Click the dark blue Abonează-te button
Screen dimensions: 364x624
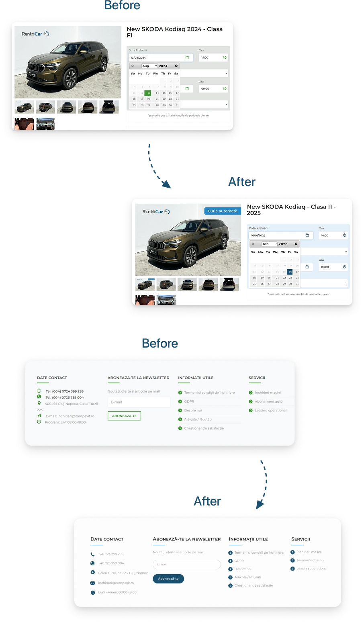pyautogui.click(x=168, y=579)
